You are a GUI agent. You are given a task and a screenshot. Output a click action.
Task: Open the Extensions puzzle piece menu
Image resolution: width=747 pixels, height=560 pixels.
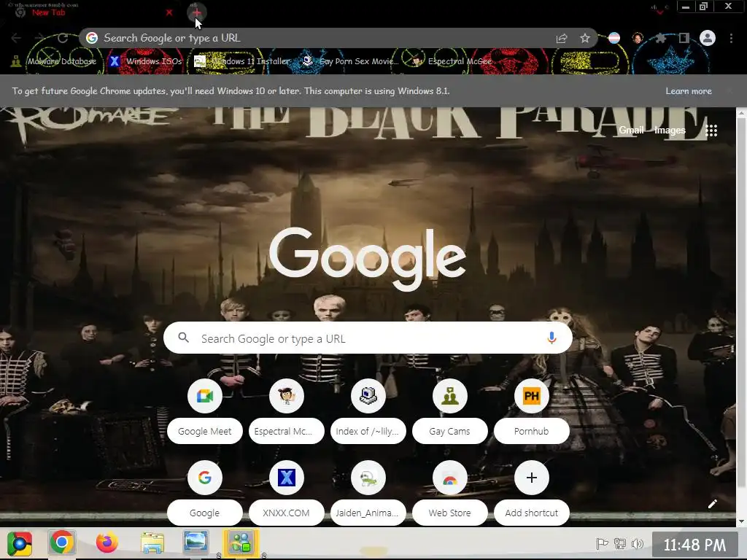tap(661, 38)
